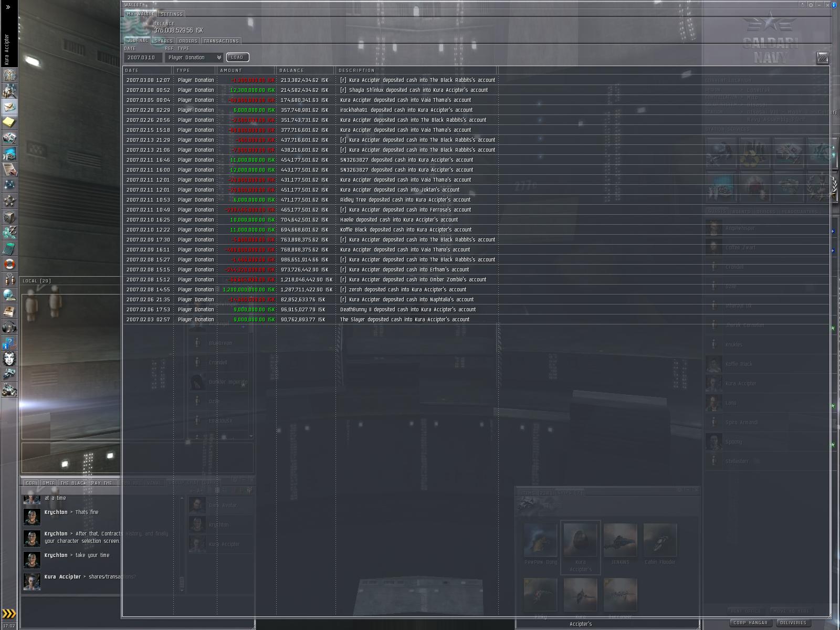This screenshot has width=840, height=630.
Task: Click the Description column header
Action: click(x=416, y=70)
